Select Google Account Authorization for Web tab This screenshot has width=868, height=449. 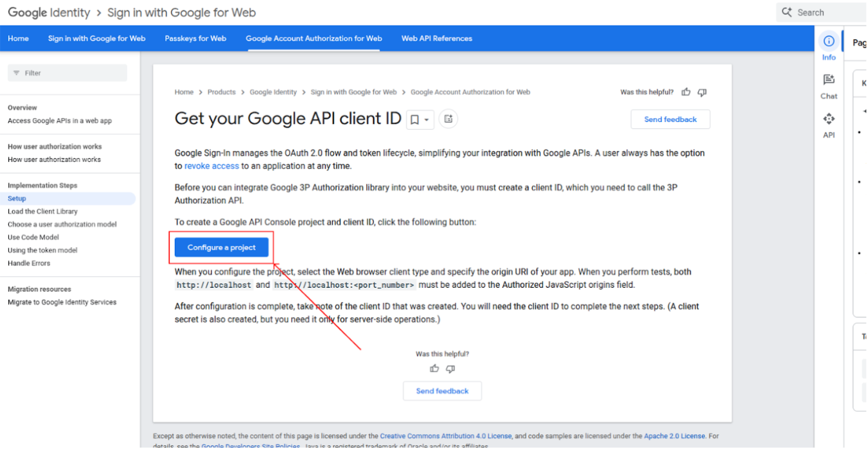coord(314,39)
